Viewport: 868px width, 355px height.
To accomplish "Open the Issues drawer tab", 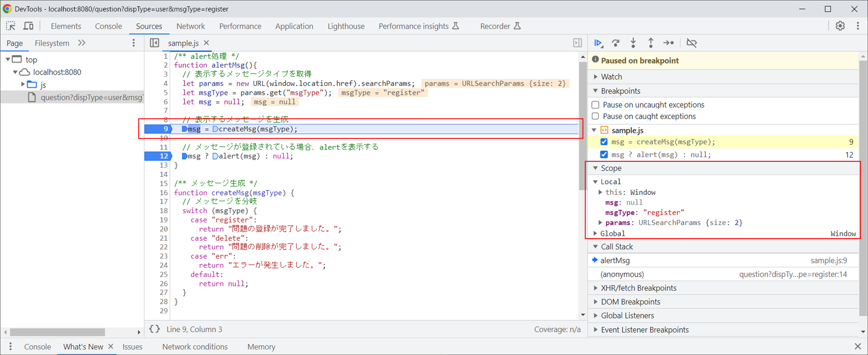I will click(x=132, y=346).
